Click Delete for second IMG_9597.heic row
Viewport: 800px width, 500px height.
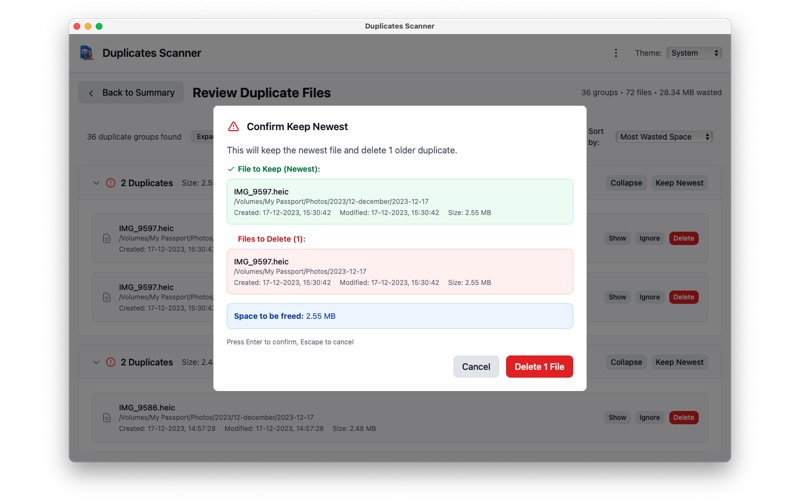tap(684, 297)
